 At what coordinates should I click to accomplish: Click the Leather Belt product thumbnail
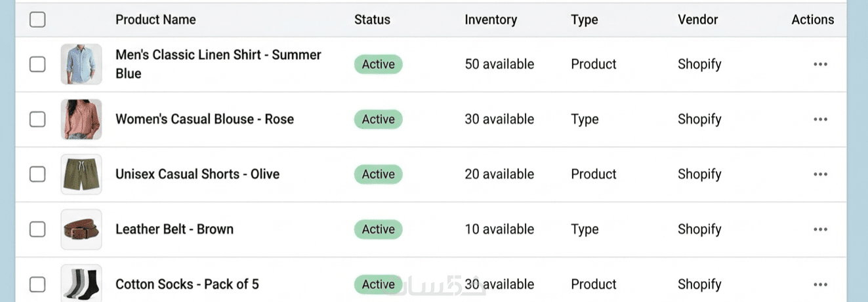point(81,229)
